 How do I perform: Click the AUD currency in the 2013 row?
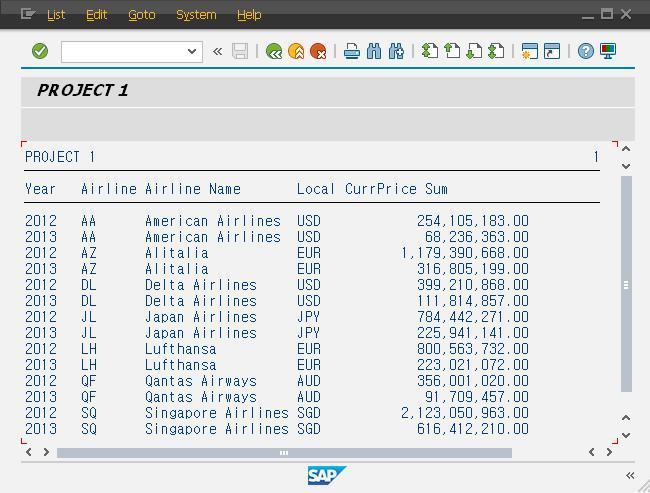[x=309, y=397]
